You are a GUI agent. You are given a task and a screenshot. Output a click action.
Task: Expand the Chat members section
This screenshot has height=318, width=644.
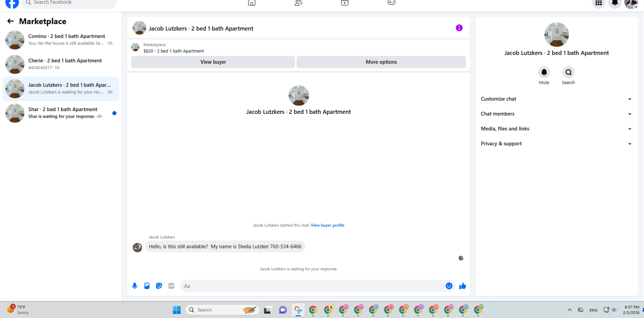point(556,114)
